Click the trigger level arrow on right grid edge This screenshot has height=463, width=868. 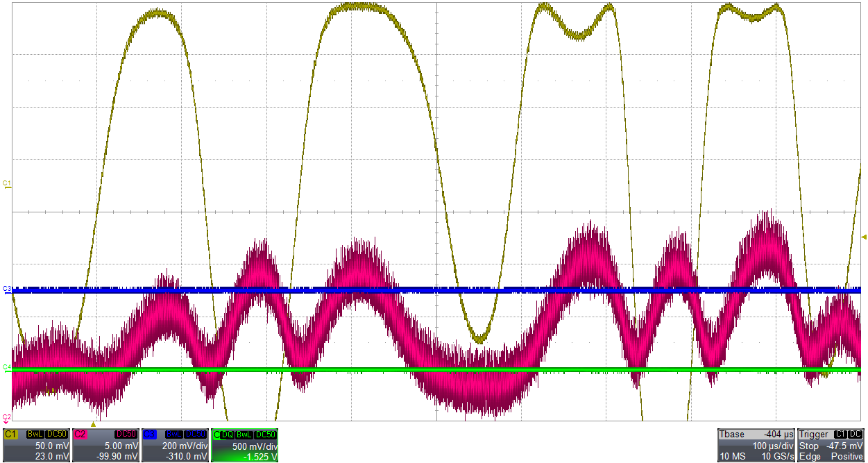[864, 237]
